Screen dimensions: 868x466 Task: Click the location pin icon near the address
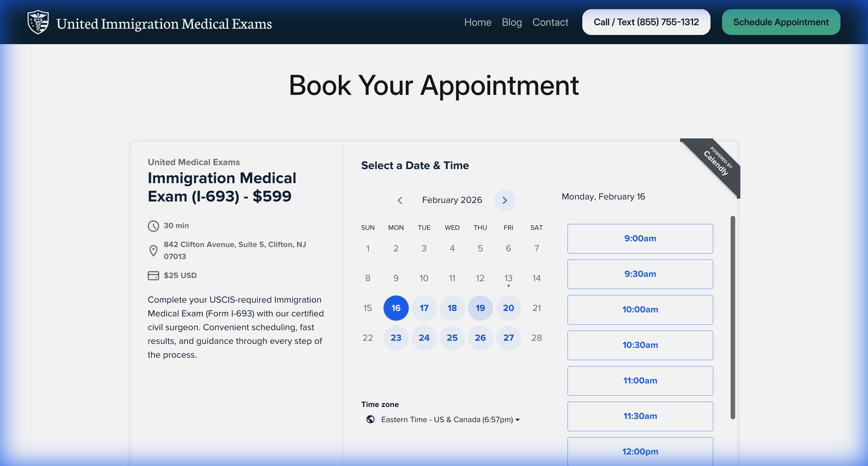pyautogui.click(x=153, y=250)
